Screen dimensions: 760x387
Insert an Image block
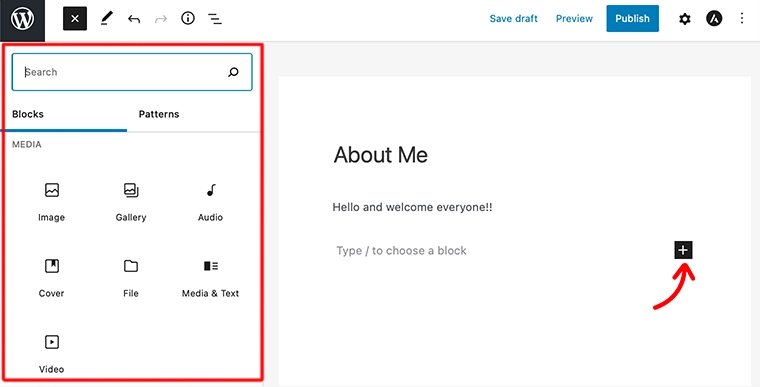tap(51, 202)
